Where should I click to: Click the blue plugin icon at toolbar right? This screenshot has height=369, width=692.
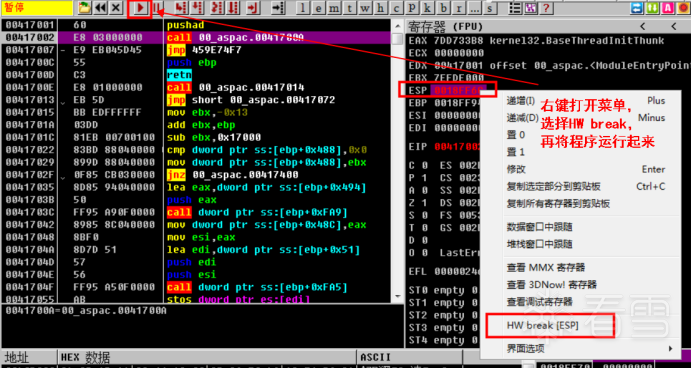[x=636, y=8]
